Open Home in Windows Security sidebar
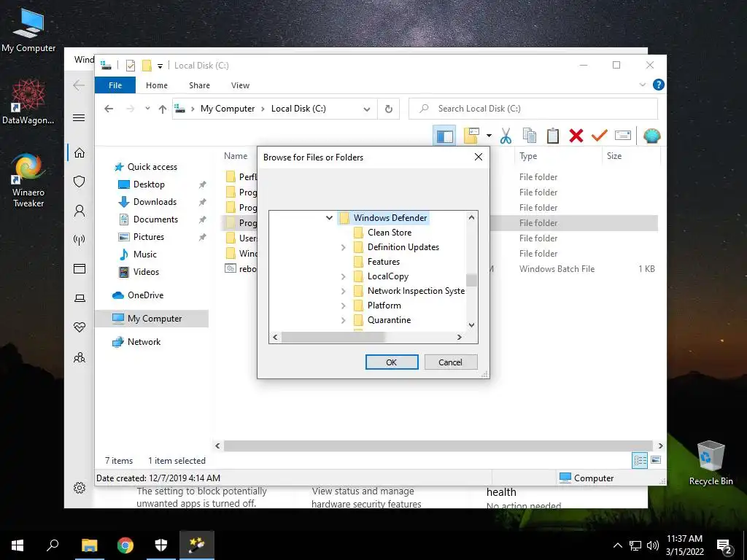Screen dimensions: 747x560 pyautogui.click(x=80, y=153)
